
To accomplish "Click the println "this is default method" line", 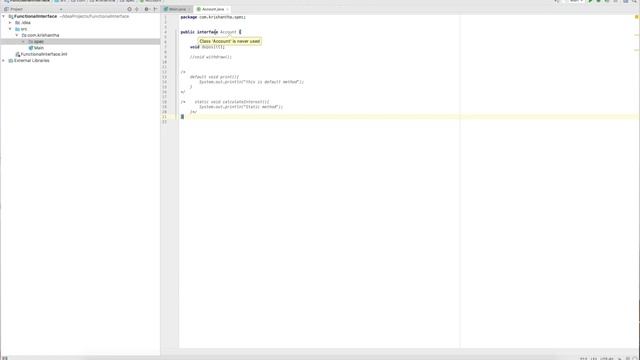I will (251, 82).
